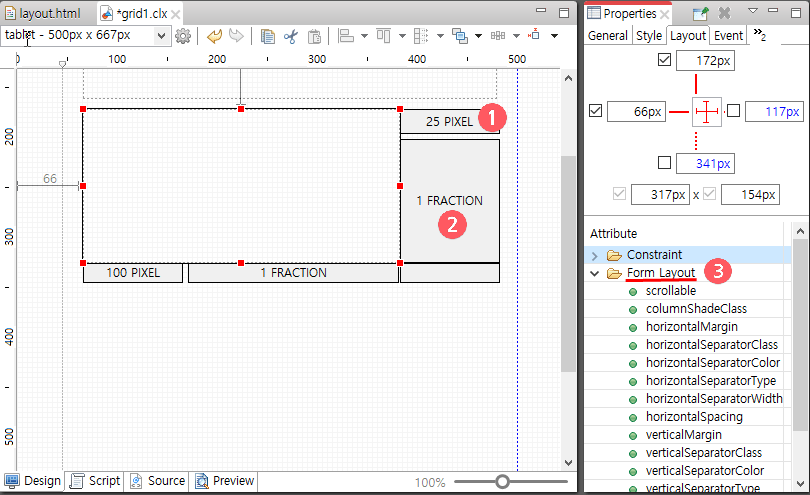Viewport: 810px width, 495px height.
Task: Click the center crosshair anchor icon
Action: pos(707,111)
